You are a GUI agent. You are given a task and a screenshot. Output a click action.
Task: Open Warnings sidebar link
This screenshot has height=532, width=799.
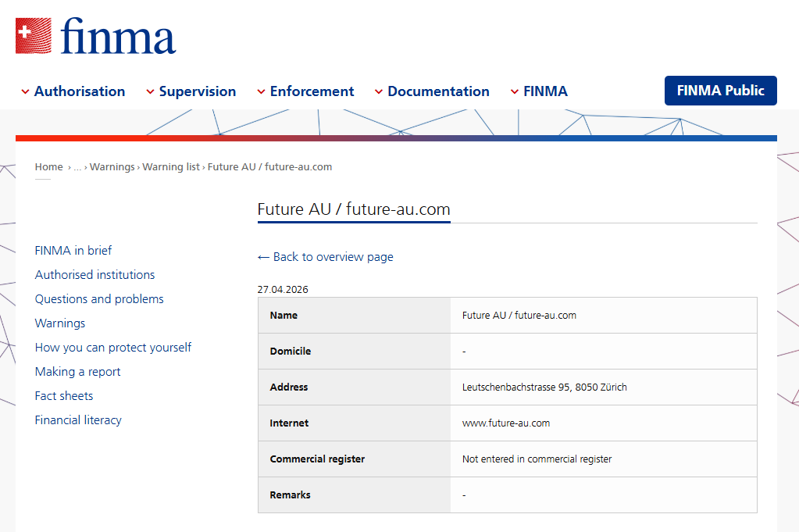point(60,323)
